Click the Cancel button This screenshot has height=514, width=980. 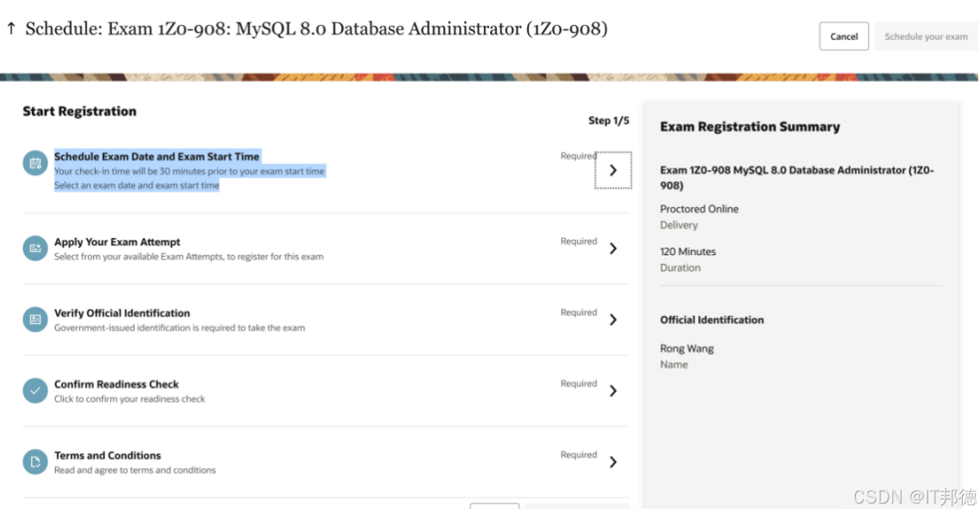(x=844, y=36)
